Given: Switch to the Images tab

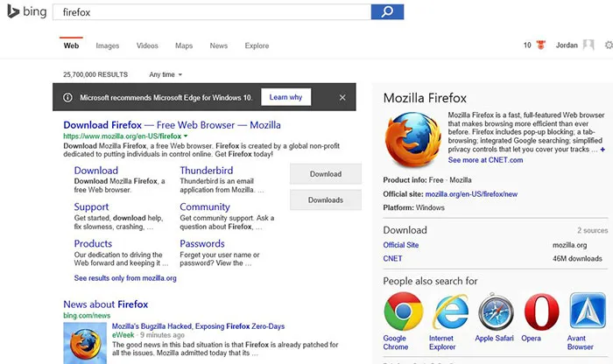Looking at the screenshot, I should point(108,45).
